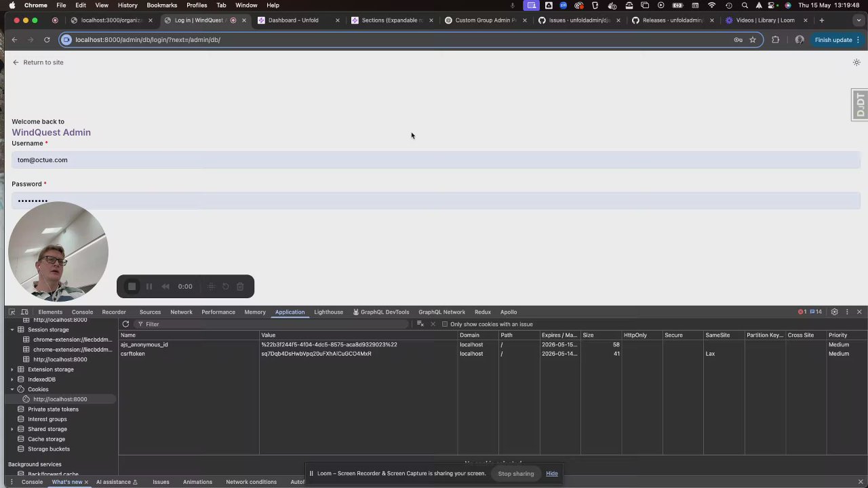The height and width of the screenshot is (488, 868).
Task: Expand the Extension storage tree node
Action: (x=12, y=369)
